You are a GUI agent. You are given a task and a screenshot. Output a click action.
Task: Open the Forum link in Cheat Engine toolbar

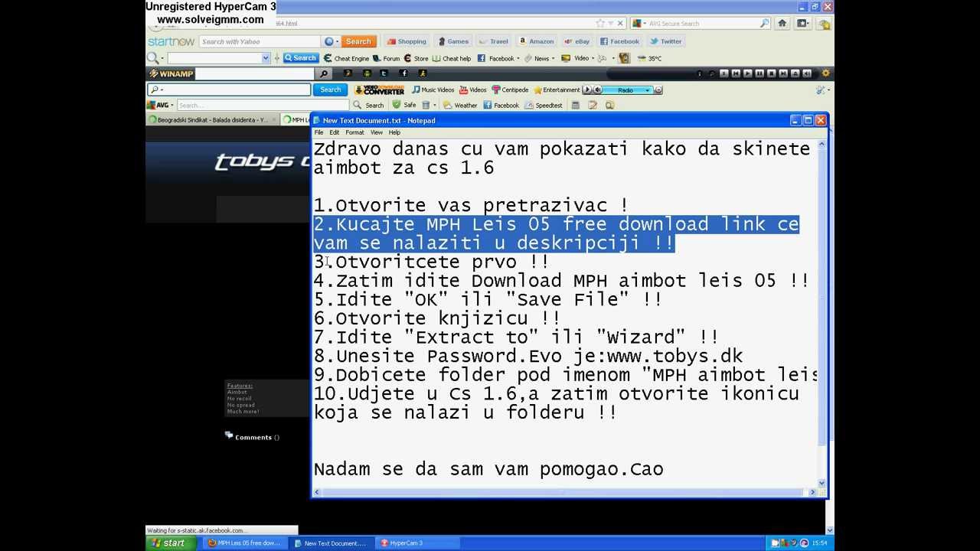(x=387, y=58)
